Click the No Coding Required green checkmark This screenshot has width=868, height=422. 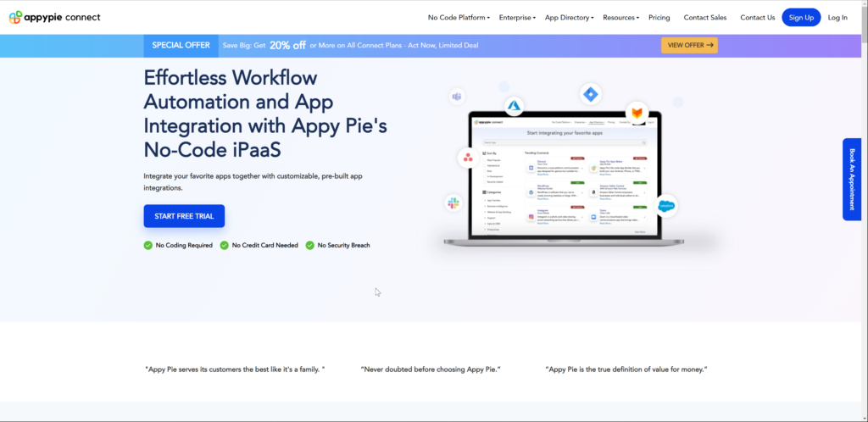[147, 245]
